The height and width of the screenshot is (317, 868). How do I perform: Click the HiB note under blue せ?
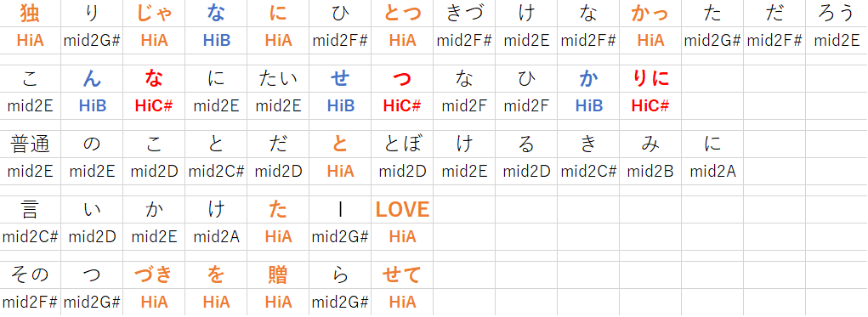[x=340, y=105]
